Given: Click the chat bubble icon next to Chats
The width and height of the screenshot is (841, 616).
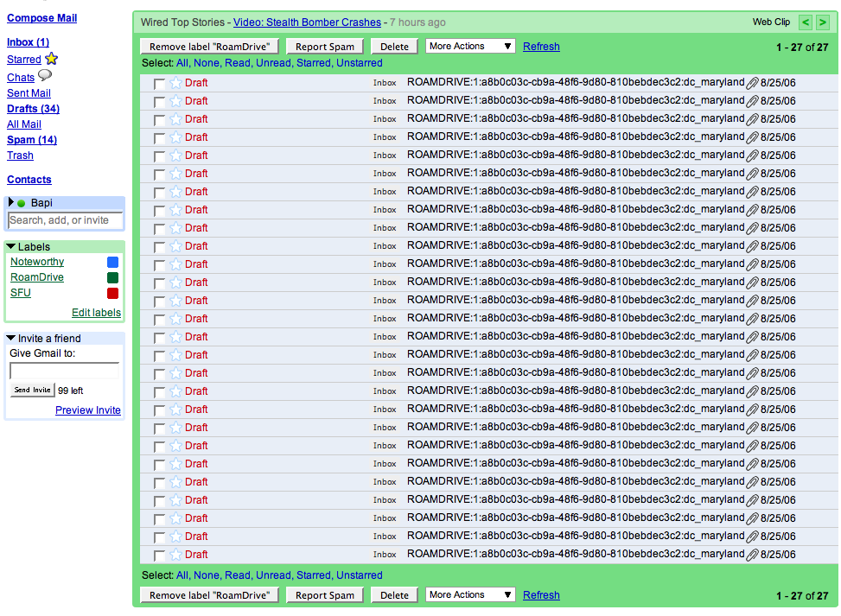Looking at the screenshot, I should pos(45,76).
